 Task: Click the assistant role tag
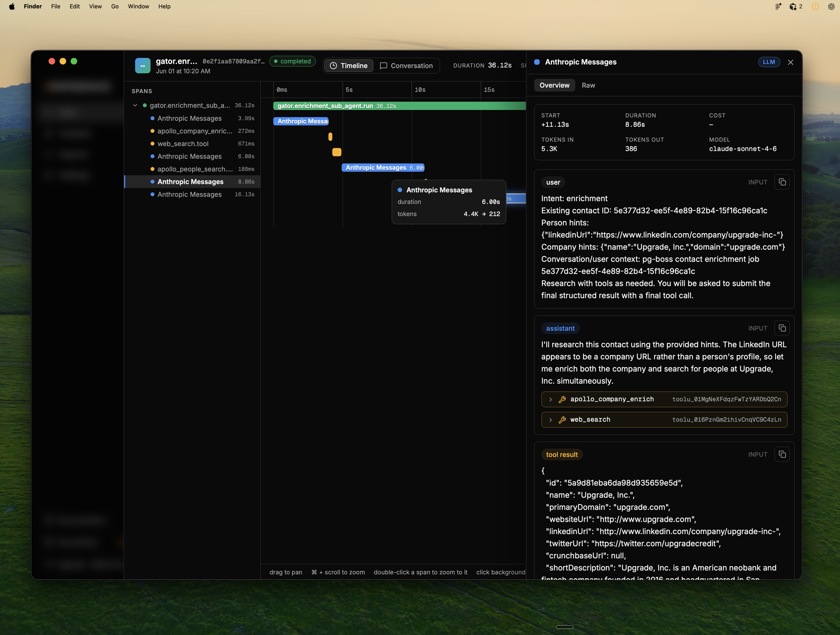[x=560, y=328]
